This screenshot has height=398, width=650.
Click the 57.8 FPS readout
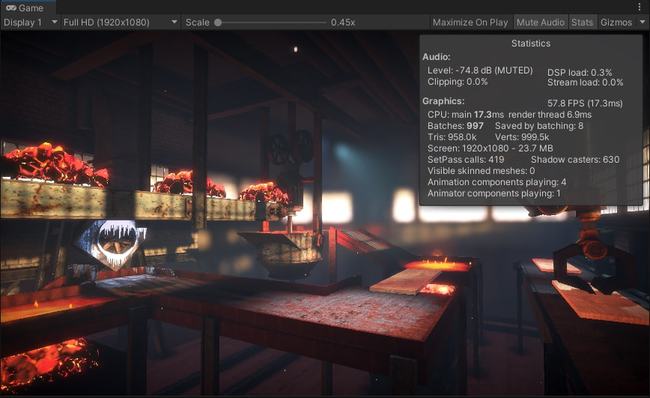tap(585, 103)
